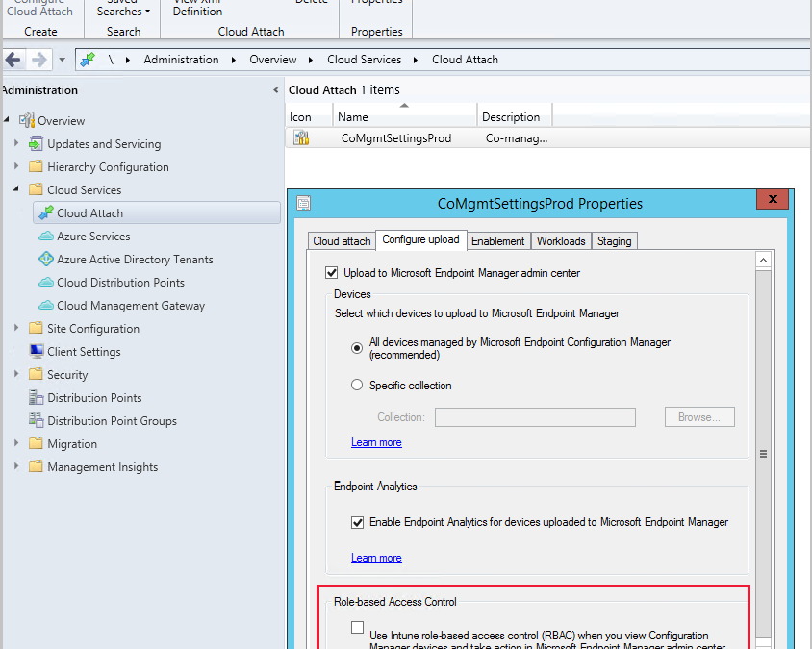Open dropdown arrow after Cloud Services breadcrumb

[416, 60]
